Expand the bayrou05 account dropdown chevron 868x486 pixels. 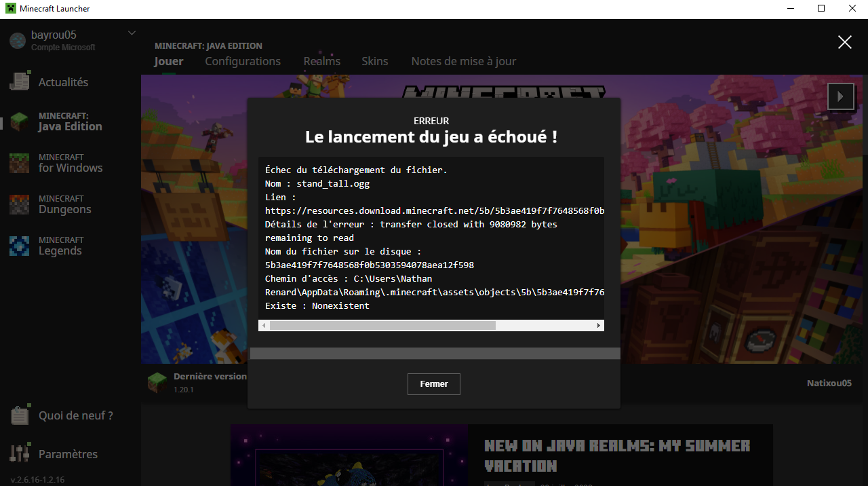(132, 33)
